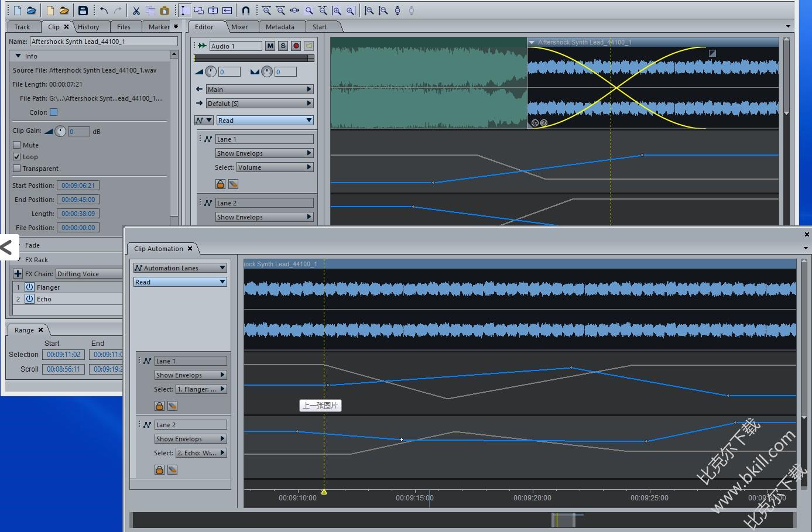The height and width of the screenshot is (532, 812).
Task: Lock Lane 1 in Clip Automation
Action: point(159,406)
